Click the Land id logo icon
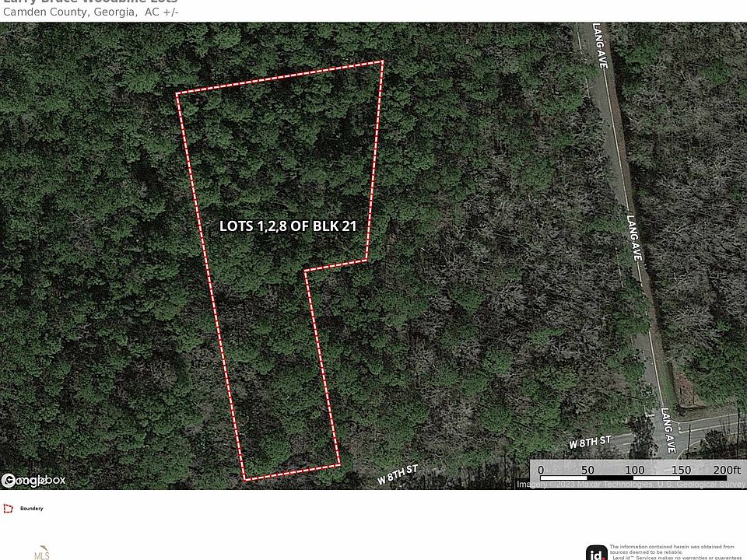The image size is (747, 560). (597, 553)
